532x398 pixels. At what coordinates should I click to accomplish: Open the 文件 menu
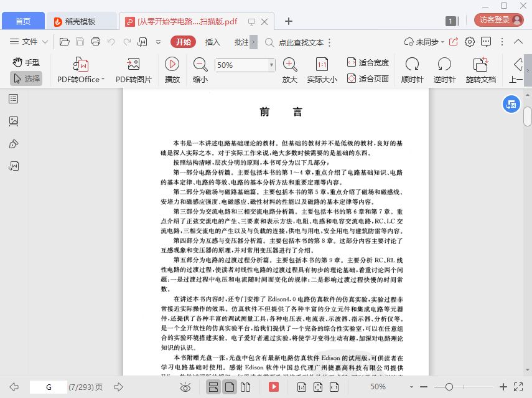point(29,42)
